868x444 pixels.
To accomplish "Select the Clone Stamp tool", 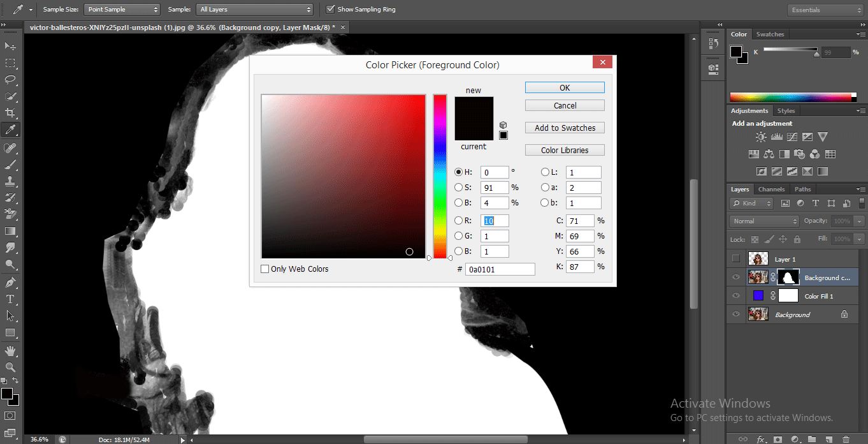I will point(11,181).
